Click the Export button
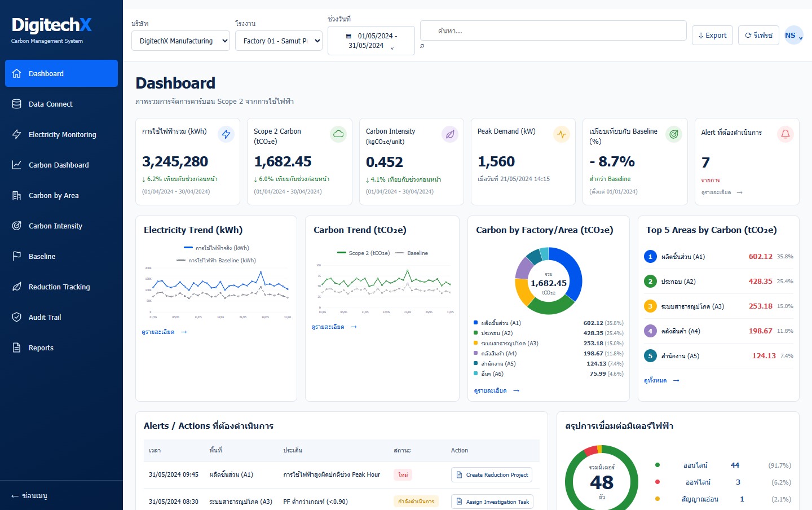This screenshot has width=812, height=510. (x=712, y=35)
